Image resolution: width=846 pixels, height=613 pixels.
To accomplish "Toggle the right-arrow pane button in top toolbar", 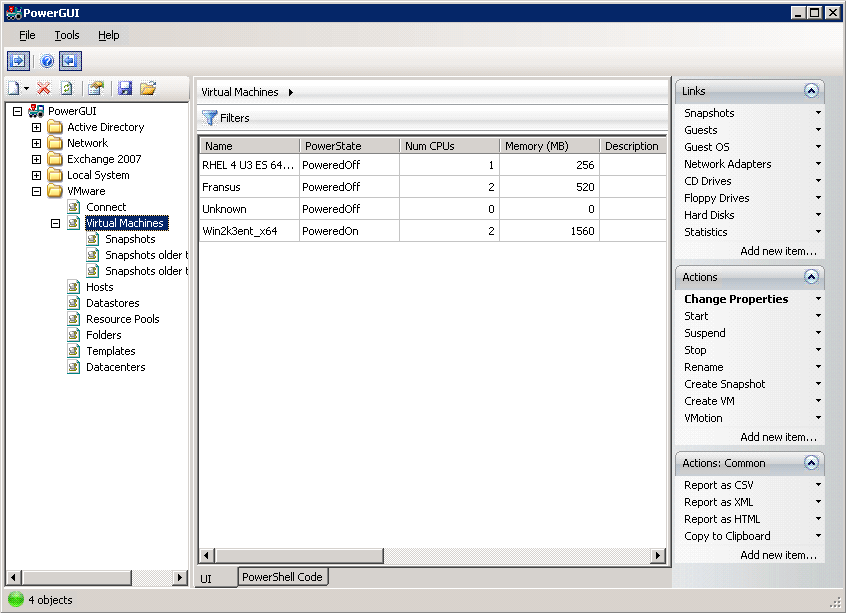I will click(x=19, y=61).
